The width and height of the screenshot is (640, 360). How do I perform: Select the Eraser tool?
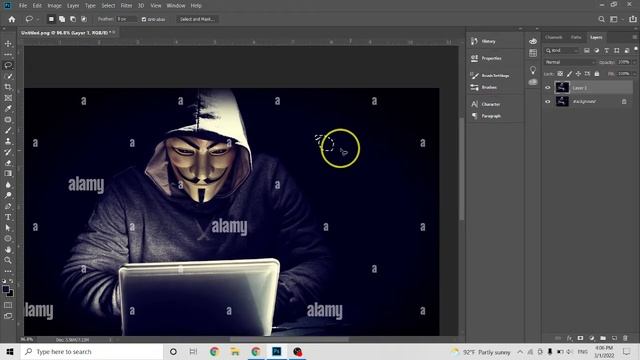(8, 163)
